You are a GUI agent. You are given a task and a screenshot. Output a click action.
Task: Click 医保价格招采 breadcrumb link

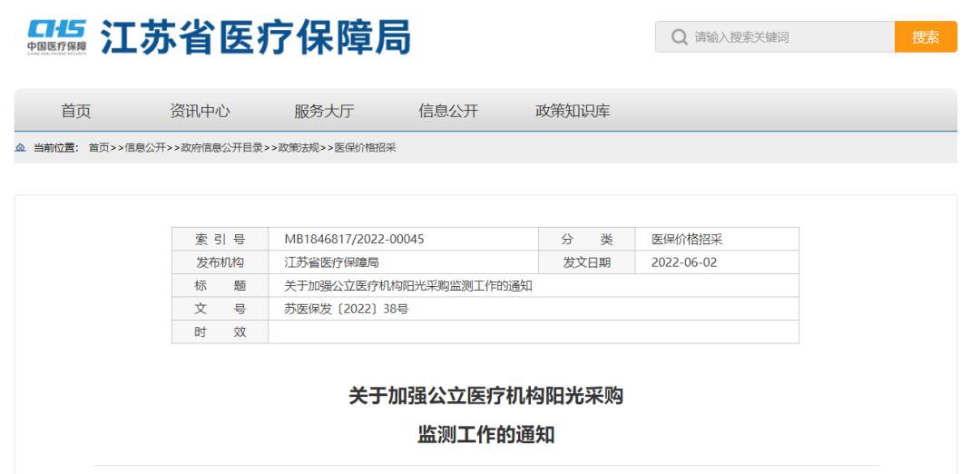[366, 148]
